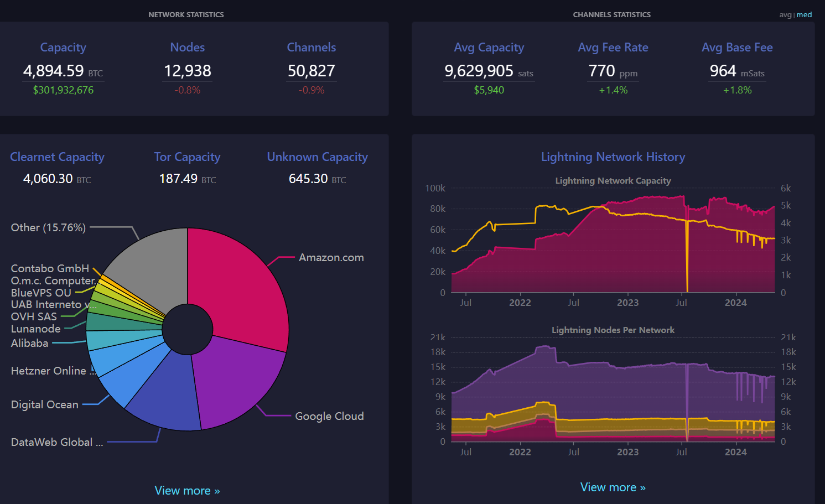
Task: Click the Capacity value 4,894.59 BTC
Action: tap(63, 71)
